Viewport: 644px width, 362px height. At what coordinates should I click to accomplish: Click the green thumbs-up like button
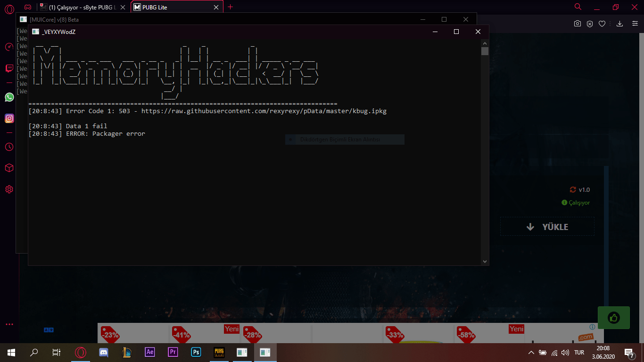tap(613, 318)
